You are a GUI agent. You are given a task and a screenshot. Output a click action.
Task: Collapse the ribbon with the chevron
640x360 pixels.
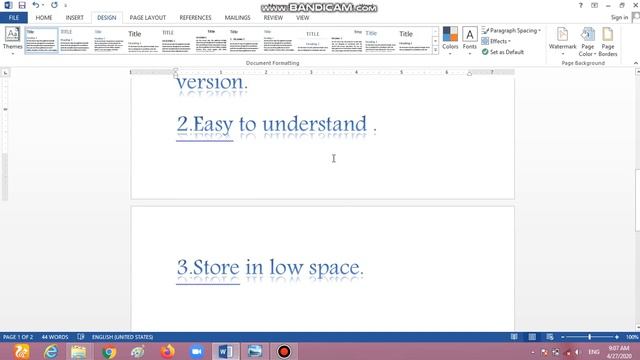tap(636, 63)
